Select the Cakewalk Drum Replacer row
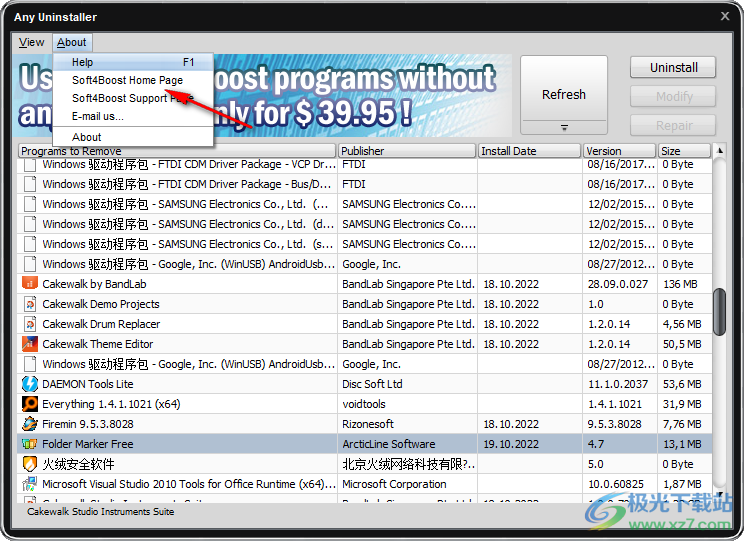 click(x=364, y=324)
